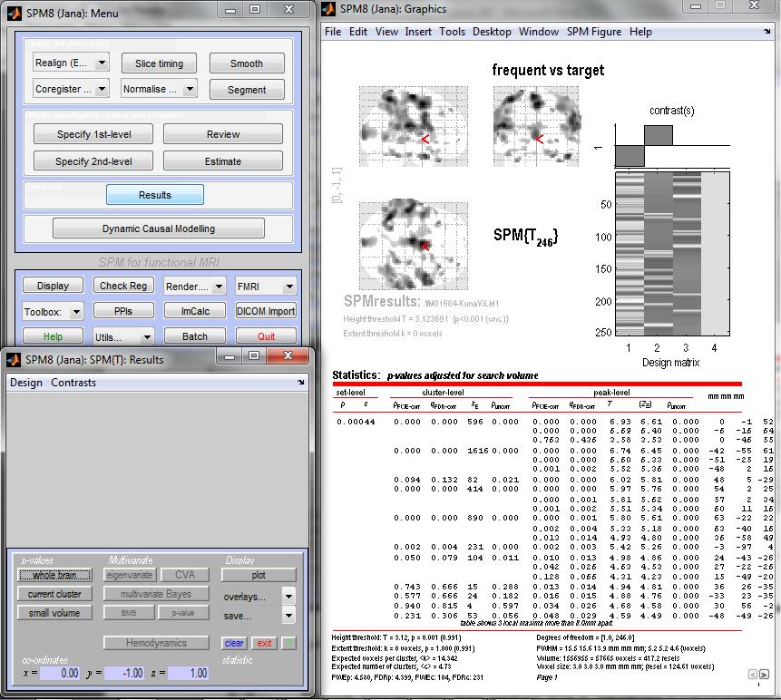This screenshot has height=700, width=781.
Task: Click the z coordinate input field
Action: coord(189,673)
